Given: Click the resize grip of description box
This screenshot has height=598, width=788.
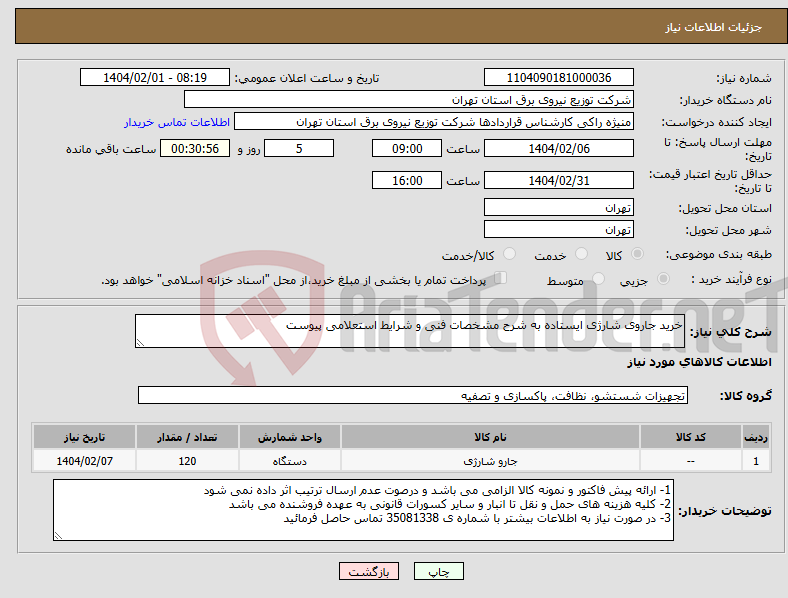Looking at the screenshot, I should 140,343.
